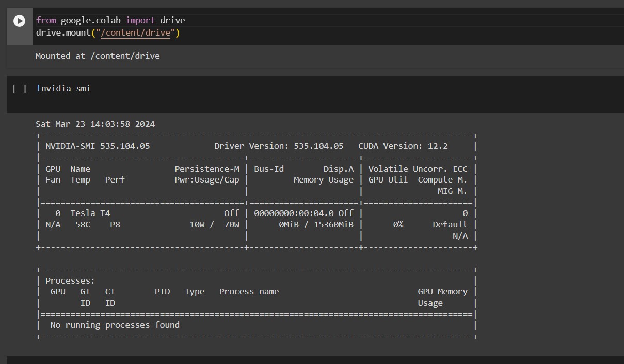Screen dimensions: 624x364
Task: Select the "Mounted at /content/drive" output text
Action: (97, 56)
